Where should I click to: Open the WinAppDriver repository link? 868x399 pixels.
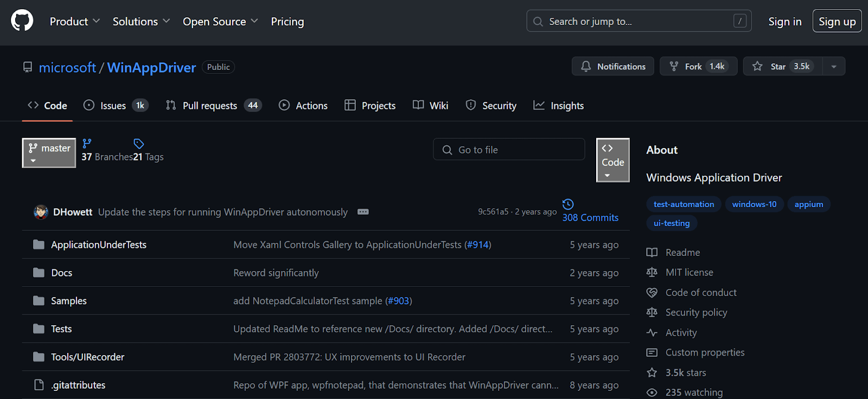[x=151, y=67]
